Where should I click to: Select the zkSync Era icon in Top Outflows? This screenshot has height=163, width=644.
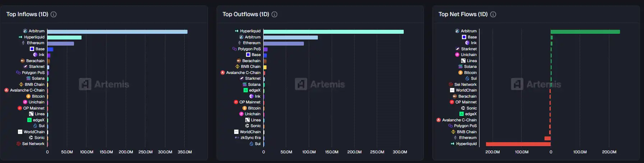pos(237,138)
